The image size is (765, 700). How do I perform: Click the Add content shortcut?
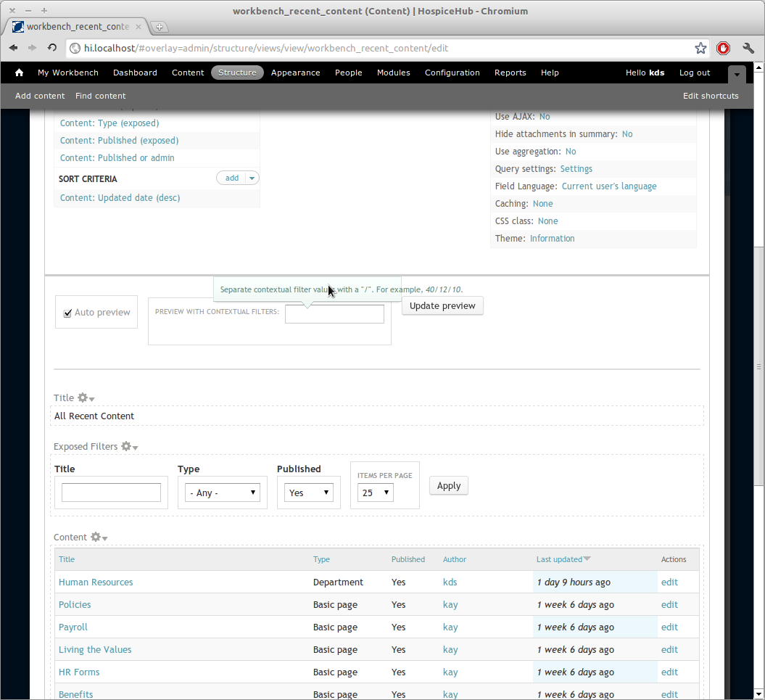[x=39, y=96]
